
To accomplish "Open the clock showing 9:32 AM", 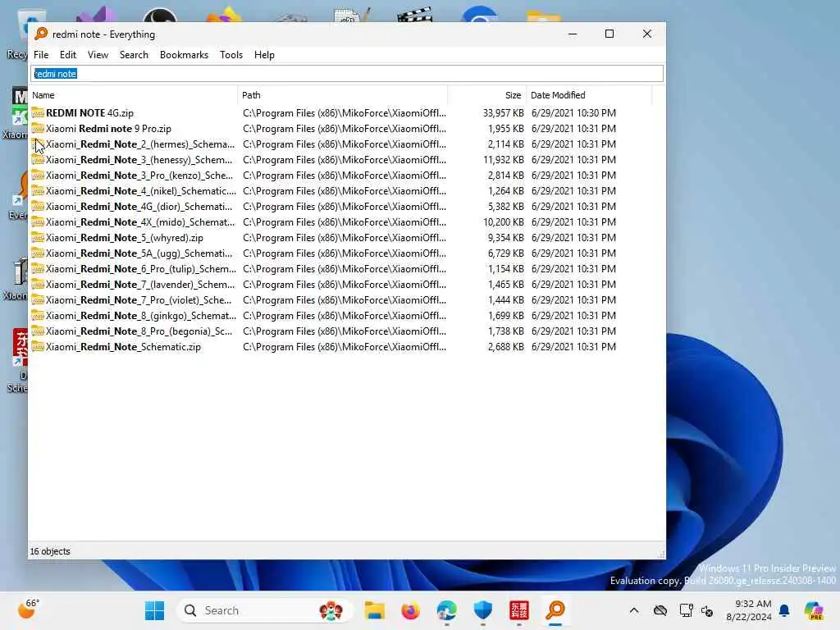I will tap(748, 610).
